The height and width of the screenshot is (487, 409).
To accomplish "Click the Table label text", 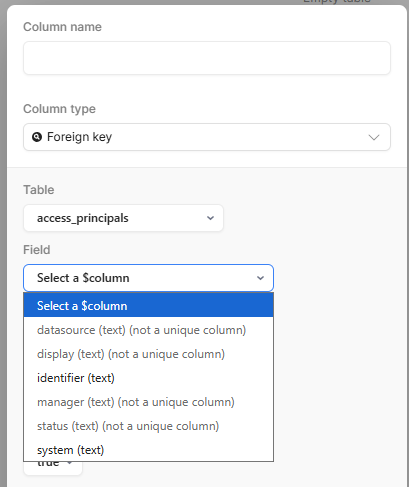I will (39, 190).
